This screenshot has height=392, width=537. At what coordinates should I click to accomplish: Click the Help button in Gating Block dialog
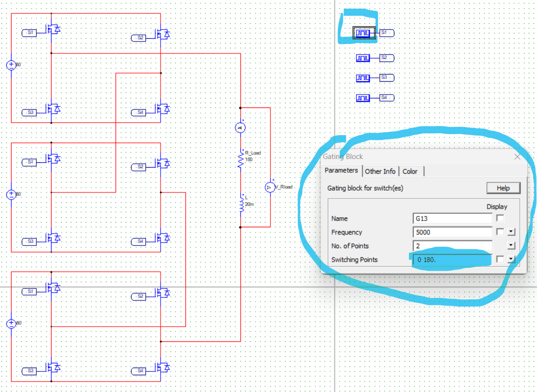(503, 188)
